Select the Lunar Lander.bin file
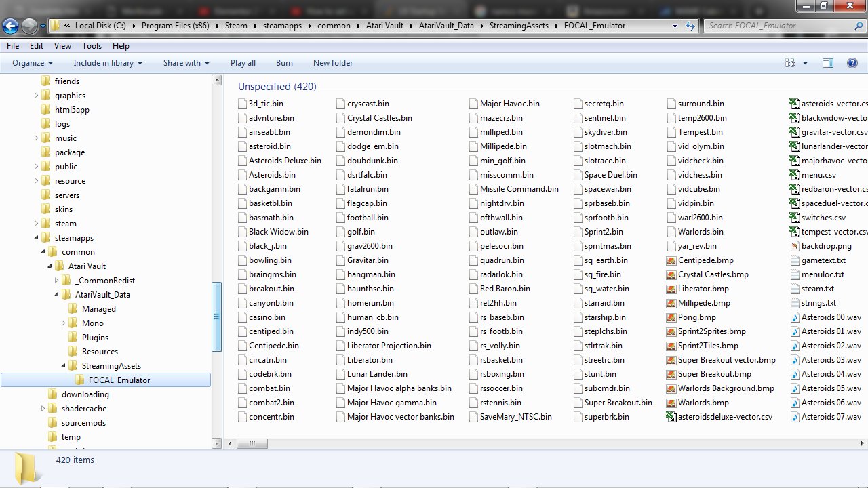This screenshot has width=868, height=488. point(377,374)
